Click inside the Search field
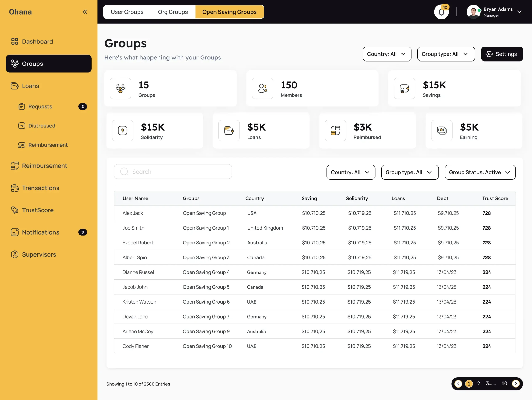Screen dimensions: 532x400 [x=173, y=172]
